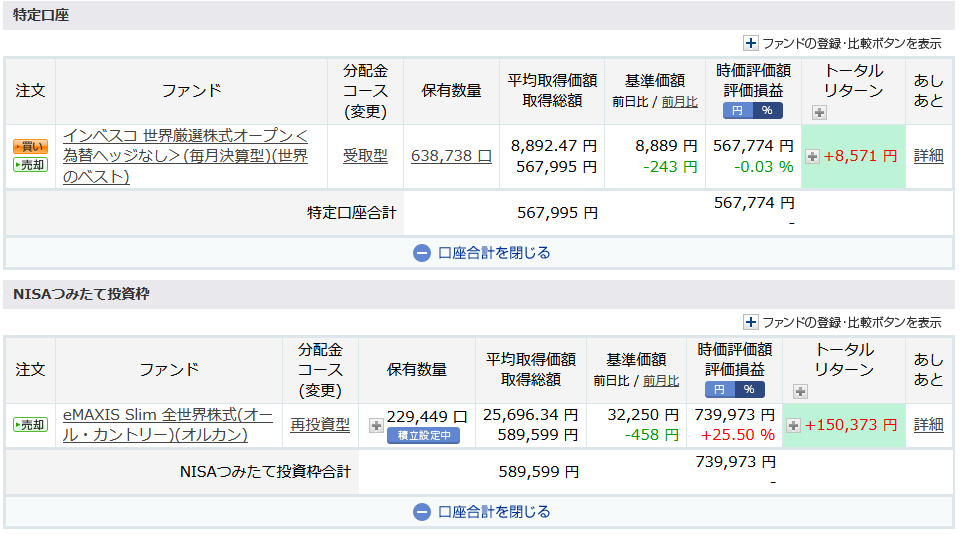Click the 前月比 link in 特定口座 header

coord(680,102)
